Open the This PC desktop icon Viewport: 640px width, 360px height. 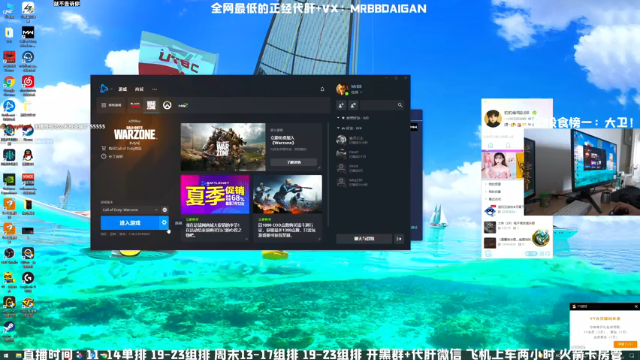[x=9, y=8]
